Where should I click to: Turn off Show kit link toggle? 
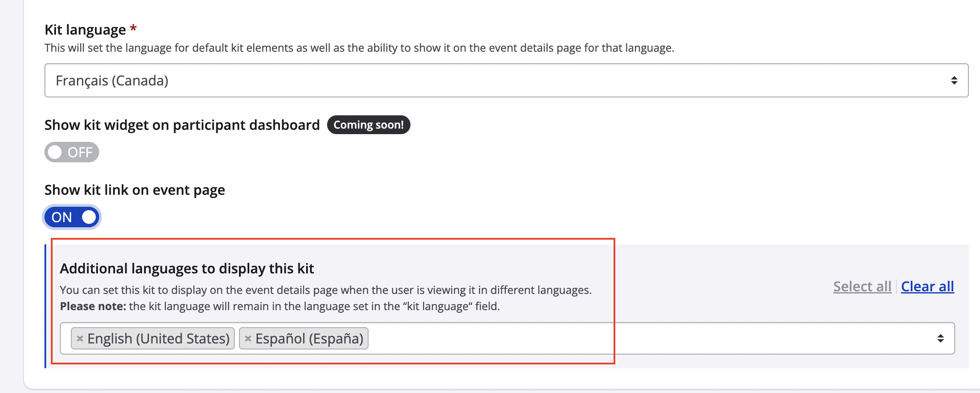(x=72, y=217)
